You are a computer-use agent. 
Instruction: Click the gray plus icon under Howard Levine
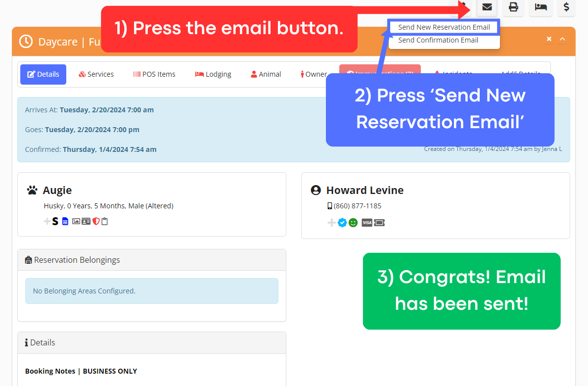pyautogui.click(x=331, y=223)
